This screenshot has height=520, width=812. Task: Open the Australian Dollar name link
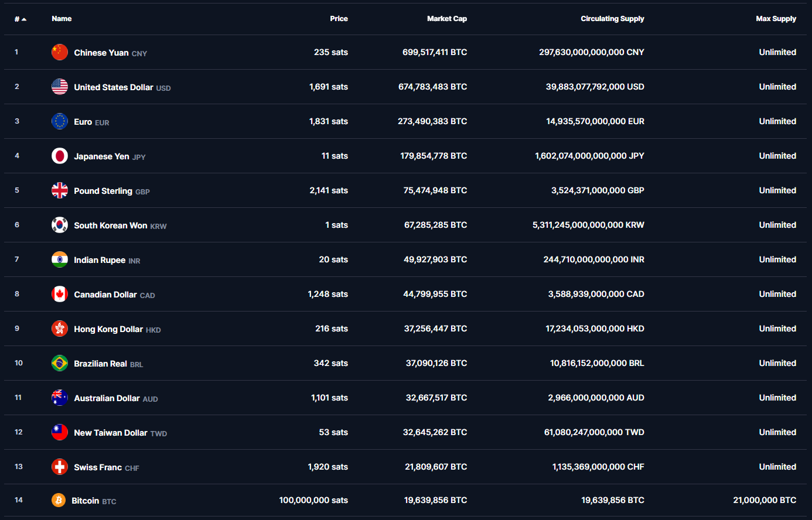point(107,398)
